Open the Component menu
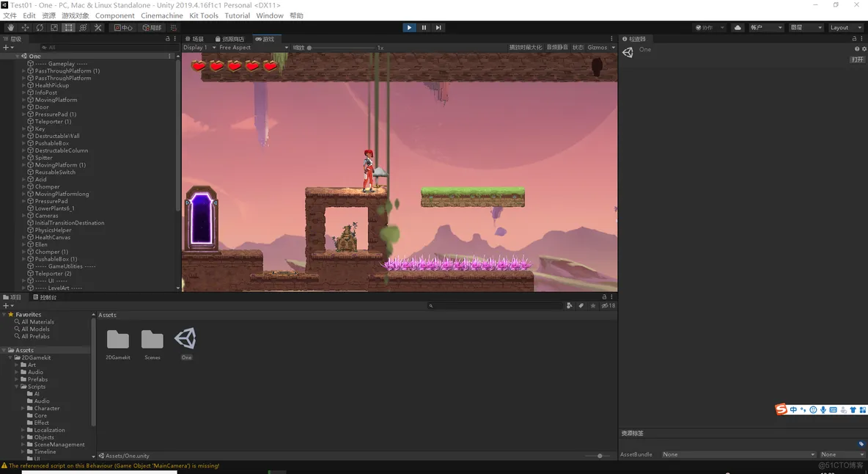Screen dimensions: 868x474 [x=114, y=15]
